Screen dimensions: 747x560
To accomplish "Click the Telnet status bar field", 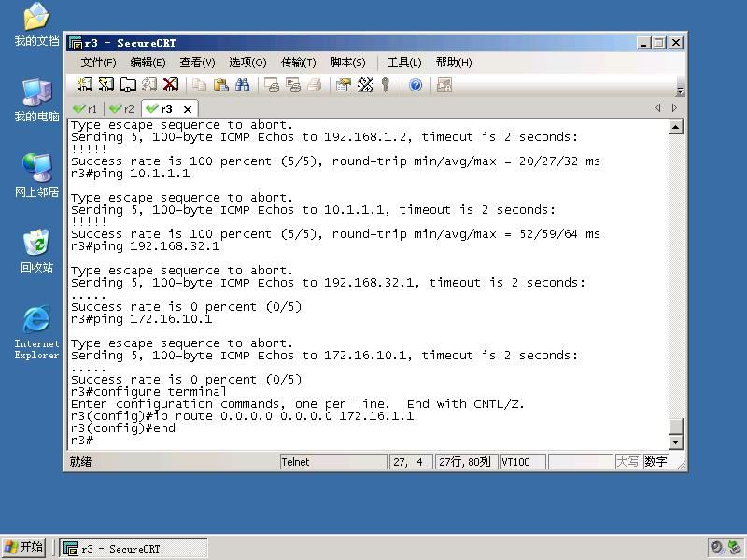I will click(x=333, y=461).
